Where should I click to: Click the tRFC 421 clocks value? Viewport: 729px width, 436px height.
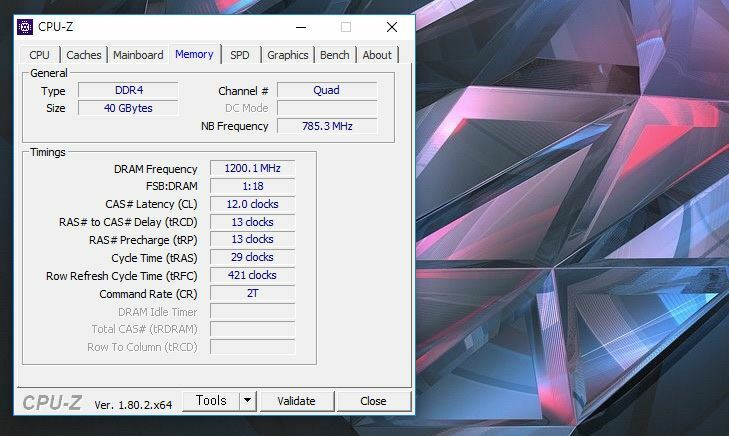[x=252, y=275]
